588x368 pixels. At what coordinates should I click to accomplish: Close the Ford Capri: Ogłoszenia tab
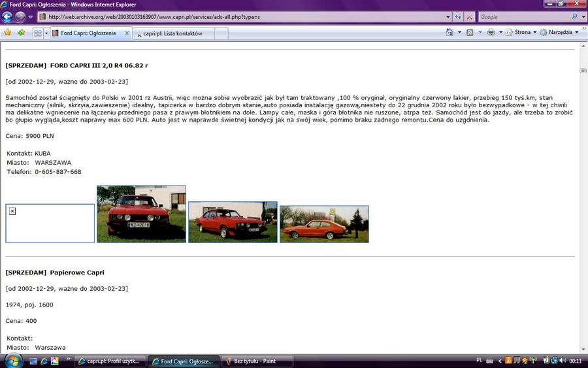(127, 33)
